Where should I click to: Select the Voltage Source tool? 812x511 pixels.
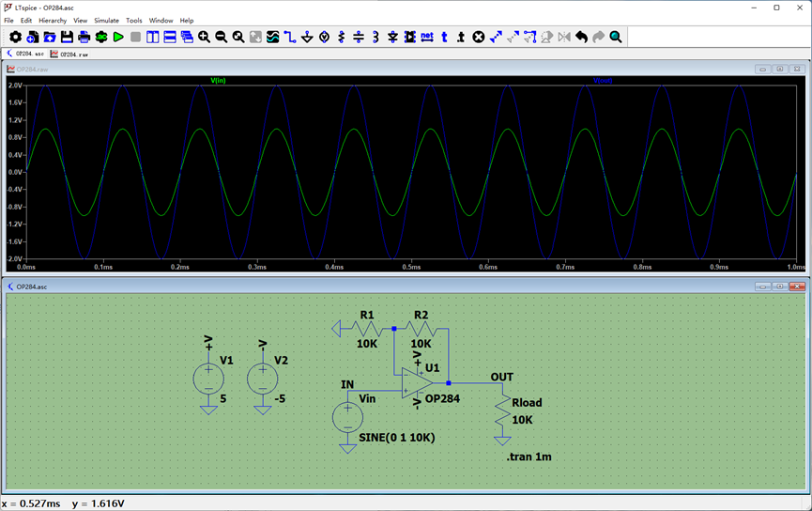tap(324, 37)
